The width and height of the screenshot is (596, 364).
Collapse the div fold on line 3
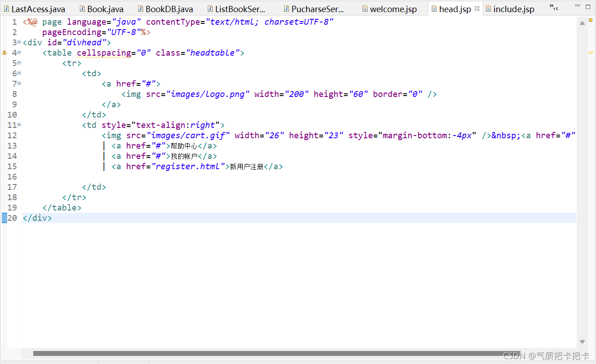(19, 42)
